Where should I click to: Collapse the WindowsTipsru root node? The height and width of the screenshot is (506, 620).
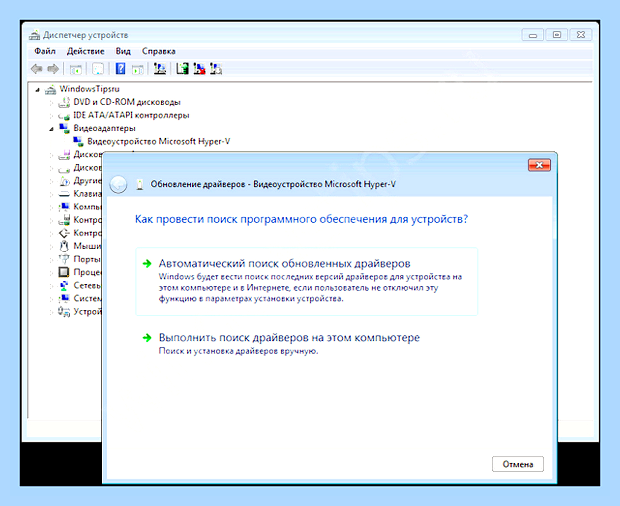pos(38,90)
